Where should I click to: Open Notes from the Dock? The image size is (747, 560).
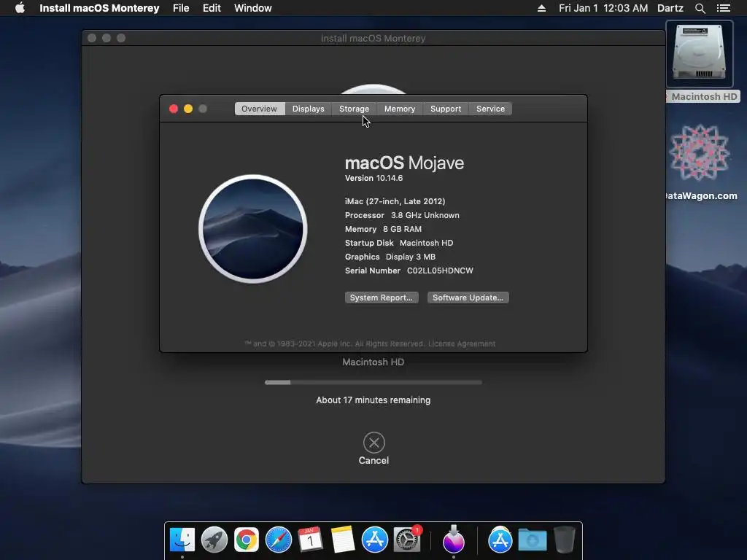[343, 540]
